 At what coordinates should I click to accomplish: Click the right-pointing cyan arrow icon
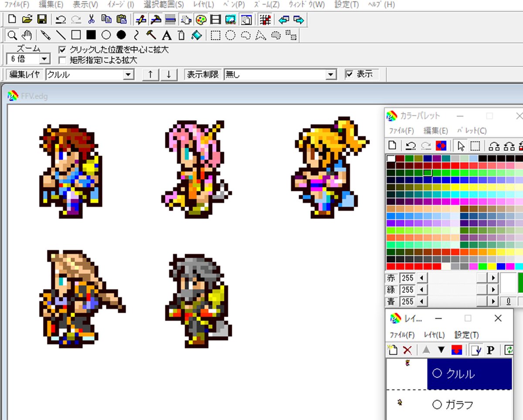tap(299, 20)
